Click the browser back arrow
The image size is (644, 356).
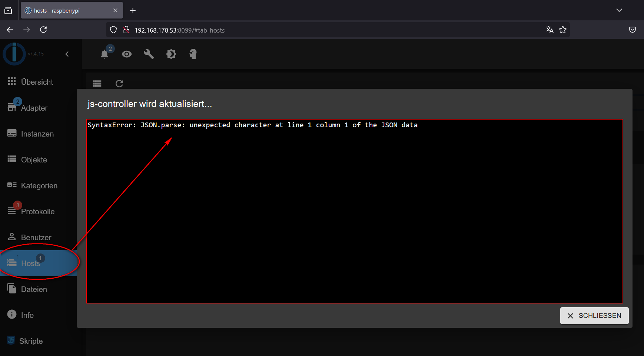click(10, 30)
